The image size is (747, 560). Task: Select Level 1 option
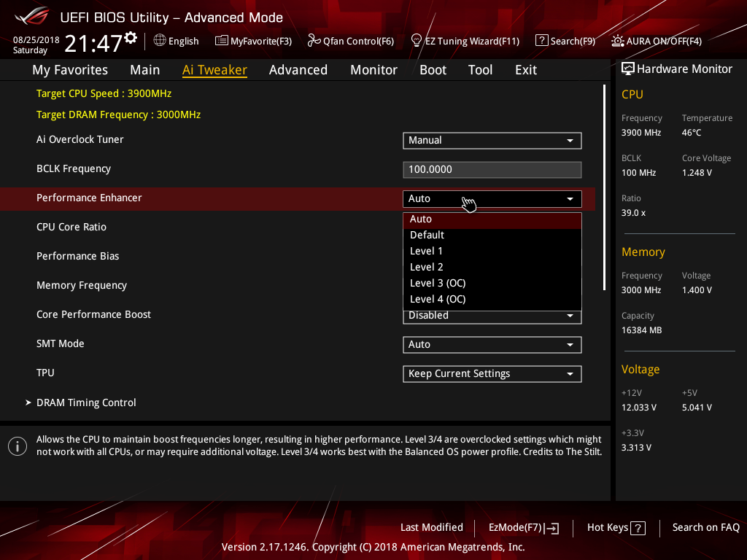tap(492, 252)
